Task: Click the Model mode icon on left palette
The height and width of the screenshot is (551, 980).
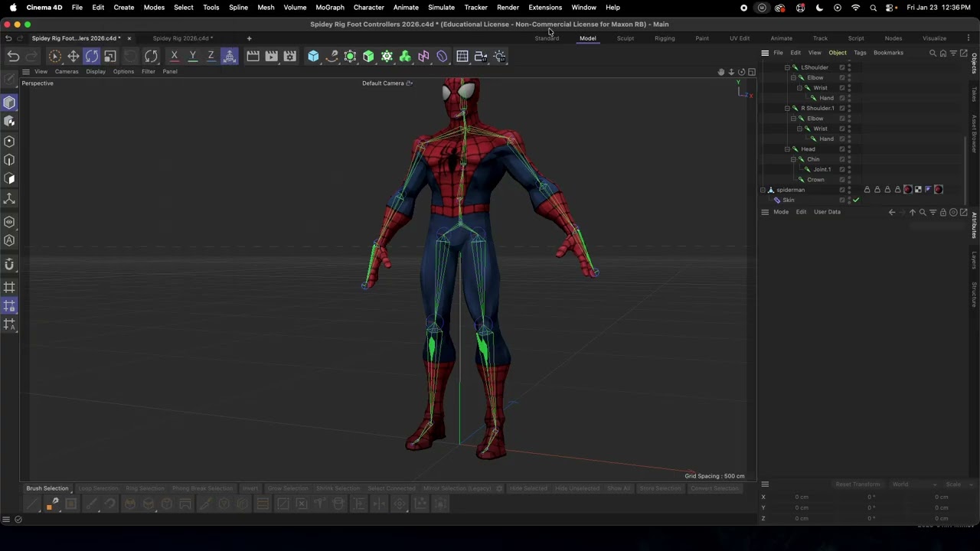Action: click(10, 103)
